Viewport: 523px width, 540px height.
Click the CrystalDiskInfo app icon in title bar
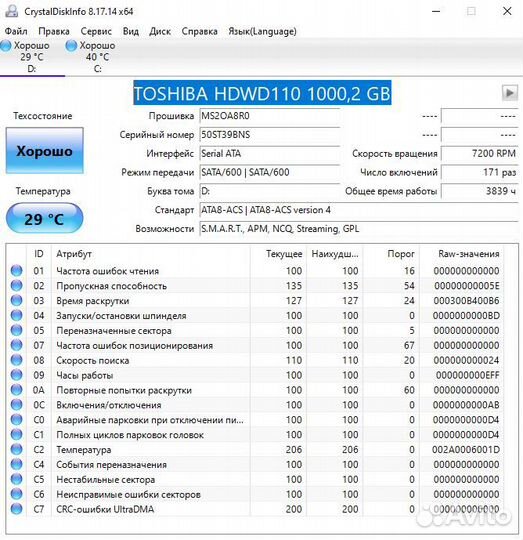[x=11, y=11]
